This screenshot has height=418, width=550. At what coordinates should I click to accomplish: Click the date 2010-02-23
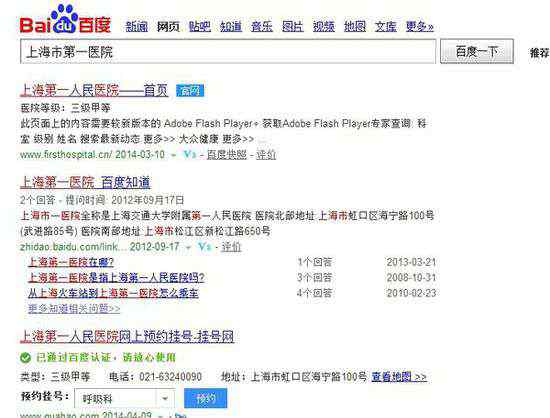tap(411, 293)
